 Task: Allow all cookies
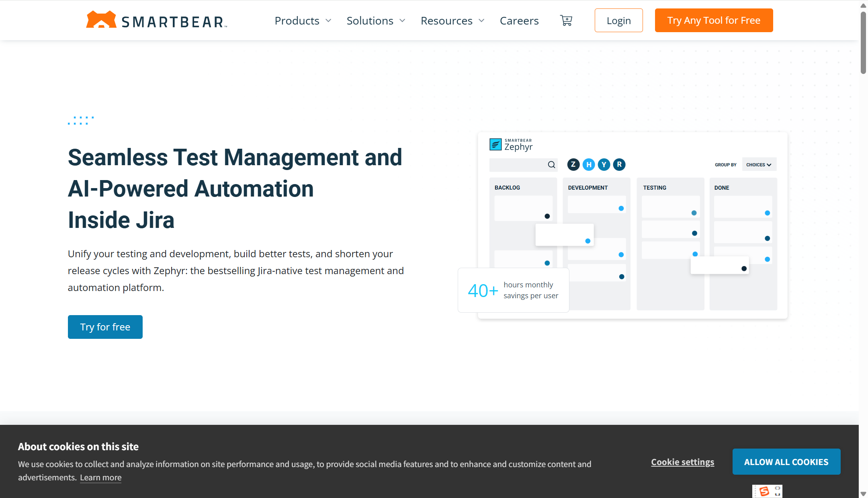pyautogui.click(x=786, y=462)
